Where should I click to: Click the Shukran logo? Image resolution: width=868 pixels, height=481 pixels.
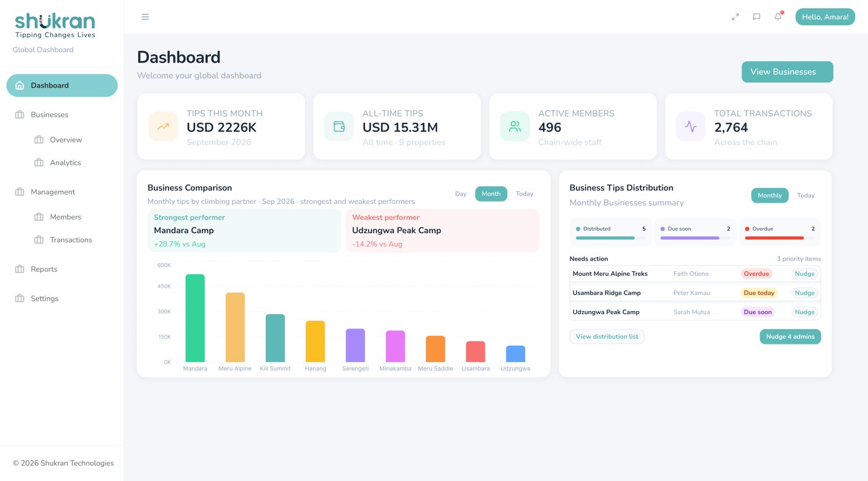[55, 26]
